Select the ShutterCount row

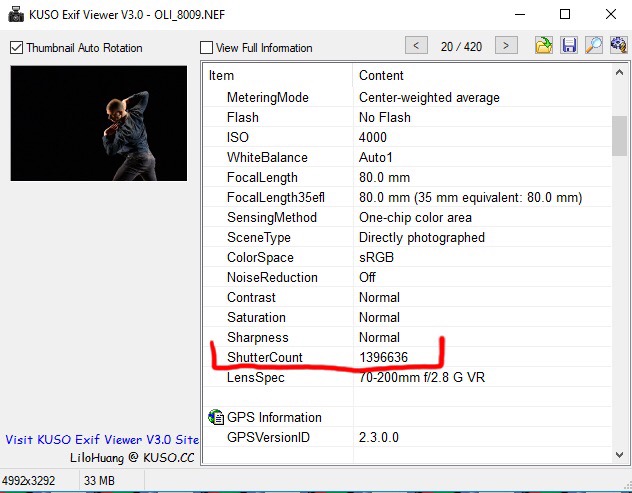coord(264,357)
